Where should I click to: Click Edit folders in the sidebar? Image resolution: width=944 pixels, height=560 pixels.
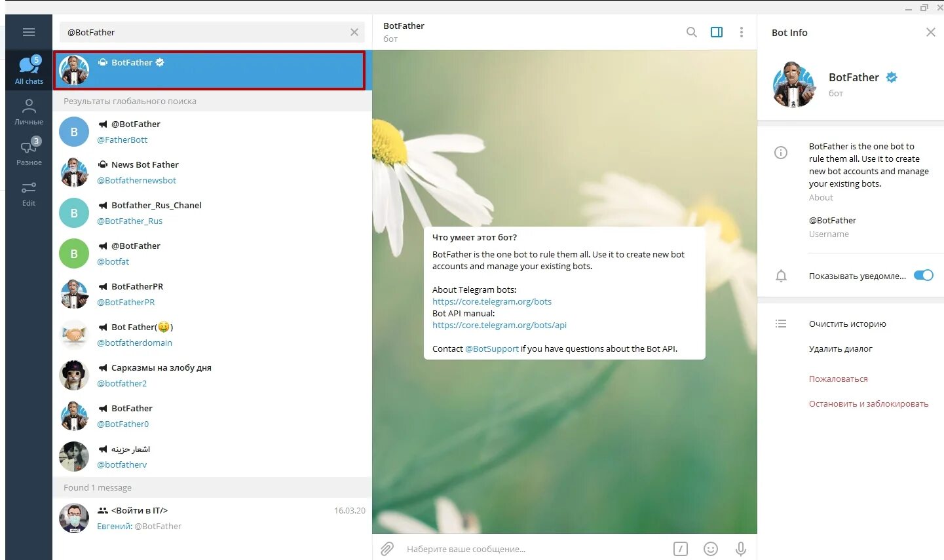tap(29, 193)
